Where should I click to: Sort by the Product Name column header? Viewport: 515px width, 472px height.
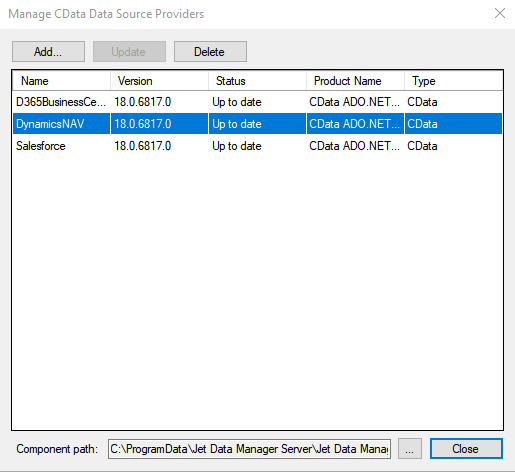click(355, 81)
